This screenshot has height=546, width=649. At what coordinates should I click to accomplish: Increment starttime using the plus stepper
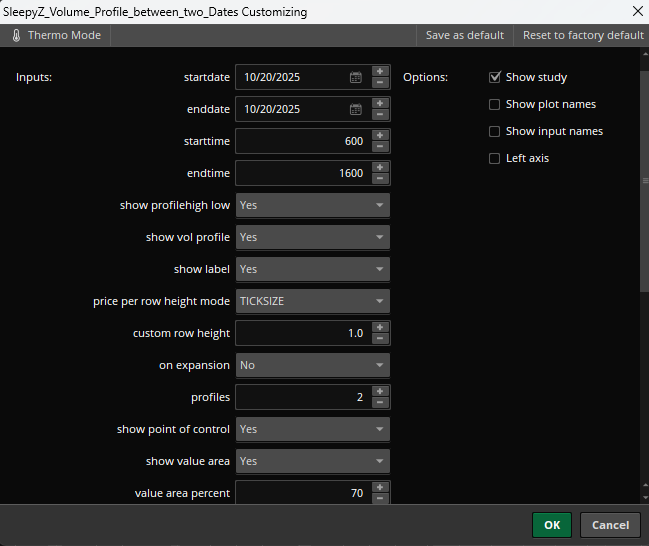[x=380, y=135]
